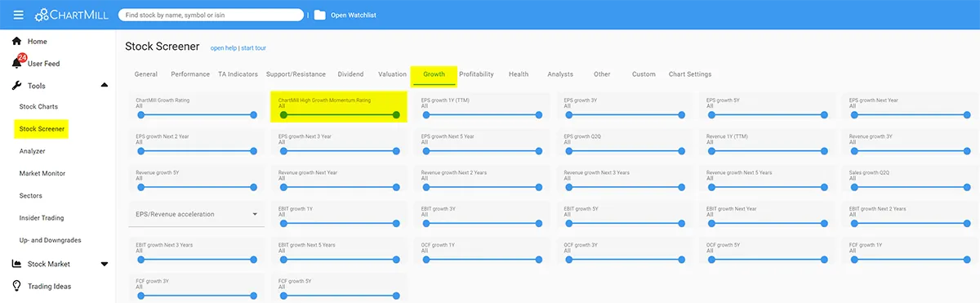980x303 pixels.
Task: Click the Tools wrench icon
Action: pyautogui.click(x=16, y=85)
